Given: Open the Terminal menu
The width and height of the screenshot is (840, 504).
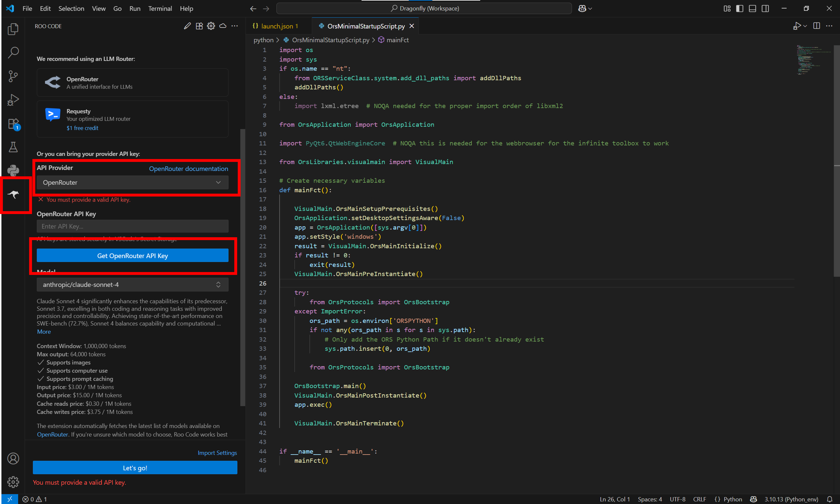Looking at the screenshot, I should coord(160,9).
